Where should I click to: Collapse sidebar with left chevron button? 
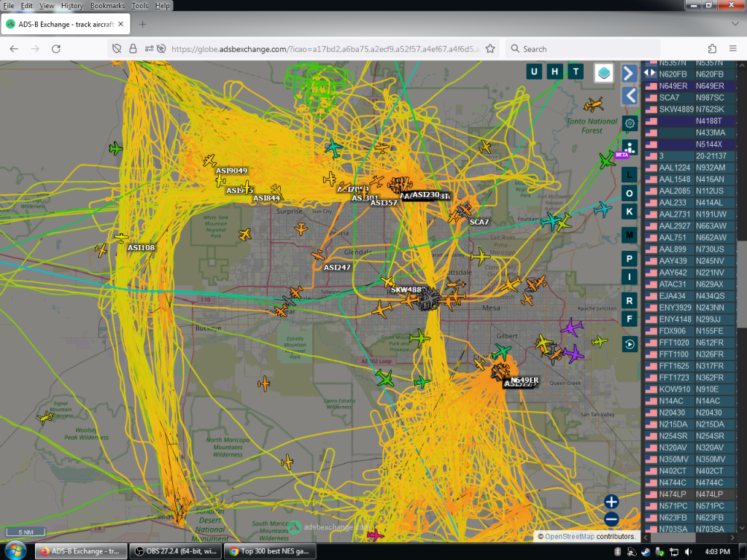(629, 96)
